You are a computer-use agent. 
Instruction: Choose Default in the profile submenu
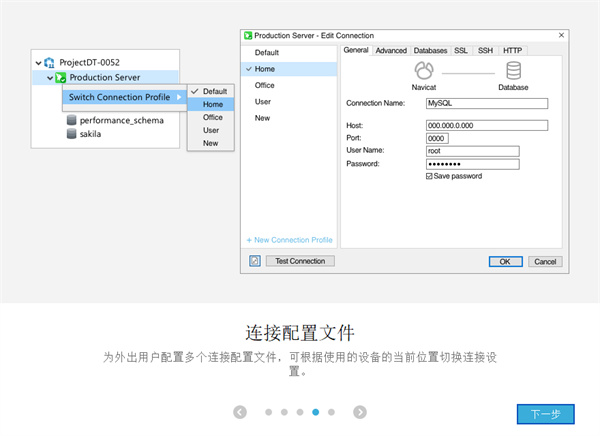(x=211, y=91)
